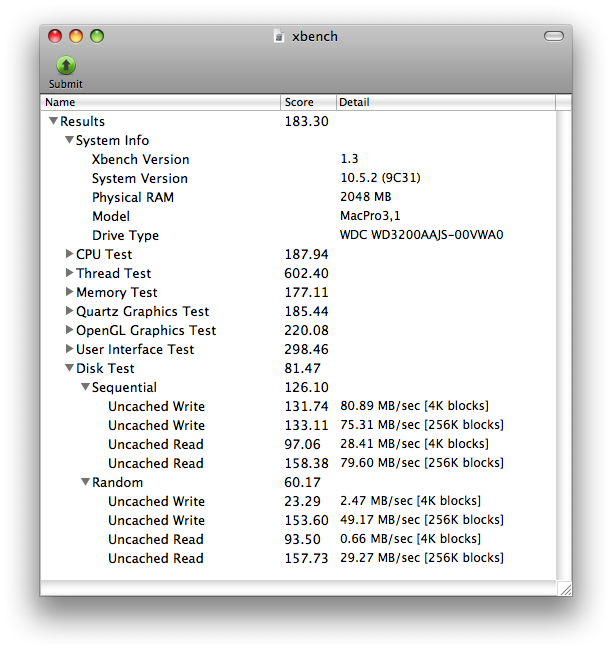Collapse the System Info section
The width and height of the screenshot is (612, 651).
(x=69, y=140)
